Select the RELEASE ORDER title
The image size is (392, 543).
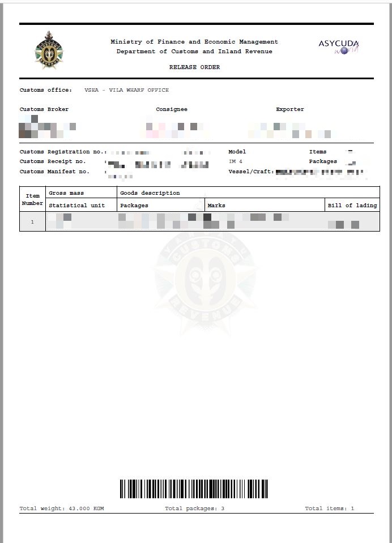pyautogui.click(x=194, y=67)
